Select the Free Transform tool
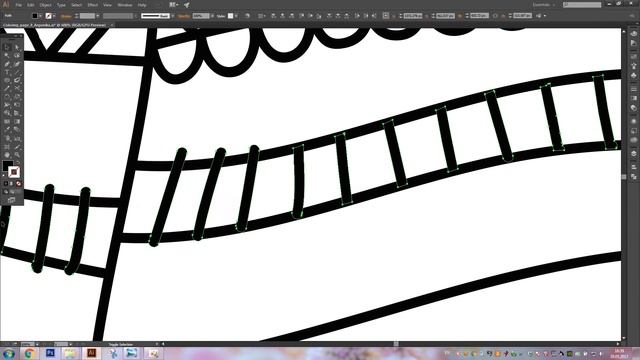This screenshot has width=640, height=360. click(18, 104)
